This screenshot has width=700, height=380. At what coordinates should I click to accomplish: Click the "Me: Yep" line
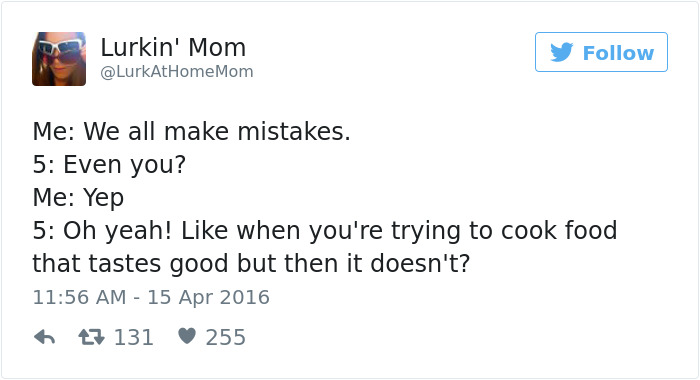point(78,198)
